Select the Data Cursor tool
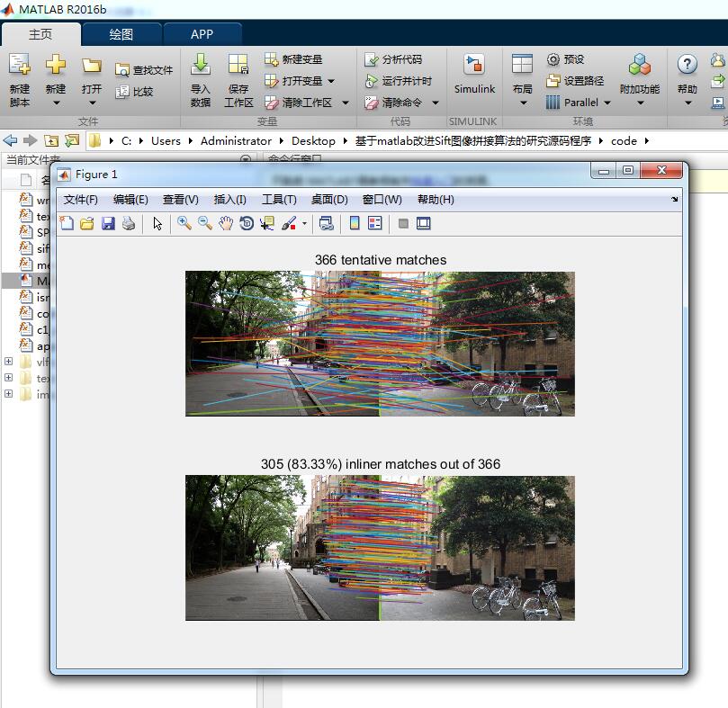This screenshot has width=728, height=708. (267, 224)
